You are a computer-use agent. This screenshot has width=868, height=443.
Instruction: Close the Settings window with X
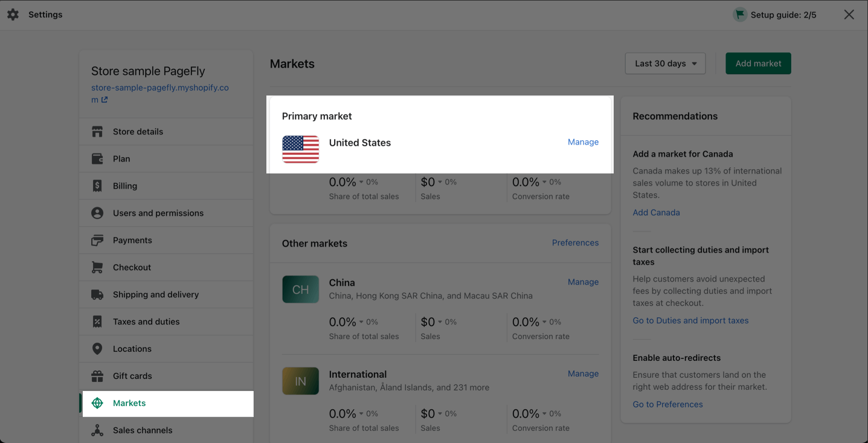point(849,15)
